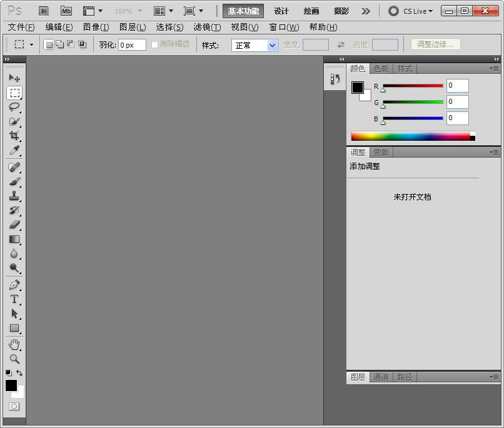Image resolution: width=504 pixels, height=428 pixels.
Task: Select the Gradient tool
Action: 14,239
